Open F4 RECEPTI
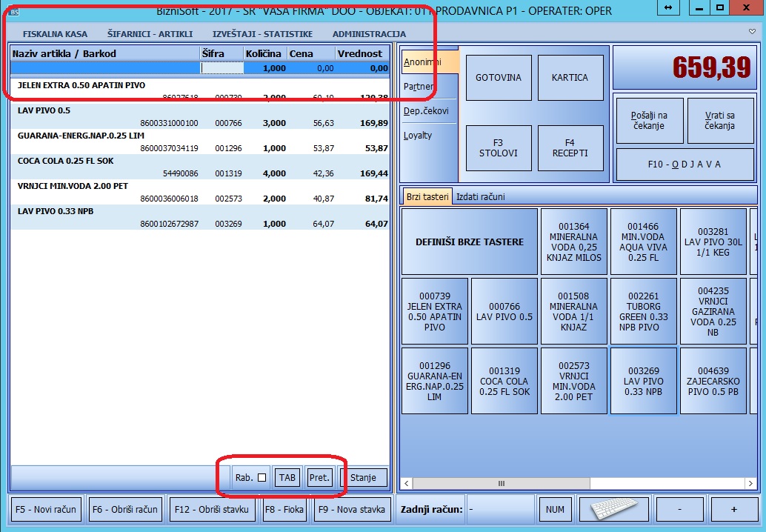Screen dimensions: 766x532 coord(570,148)
